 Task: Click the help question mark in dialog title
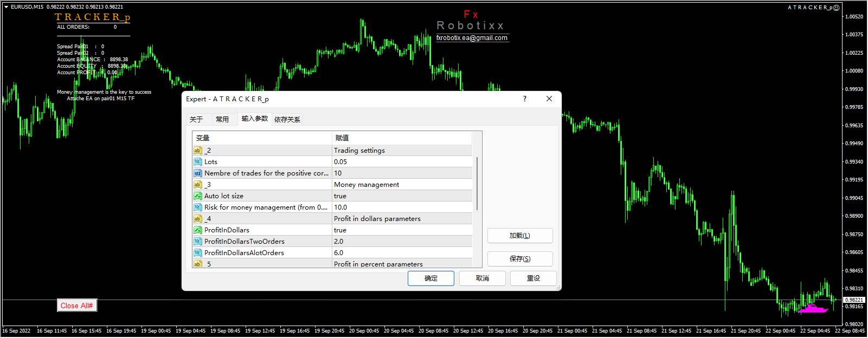(x=524, y=99)
